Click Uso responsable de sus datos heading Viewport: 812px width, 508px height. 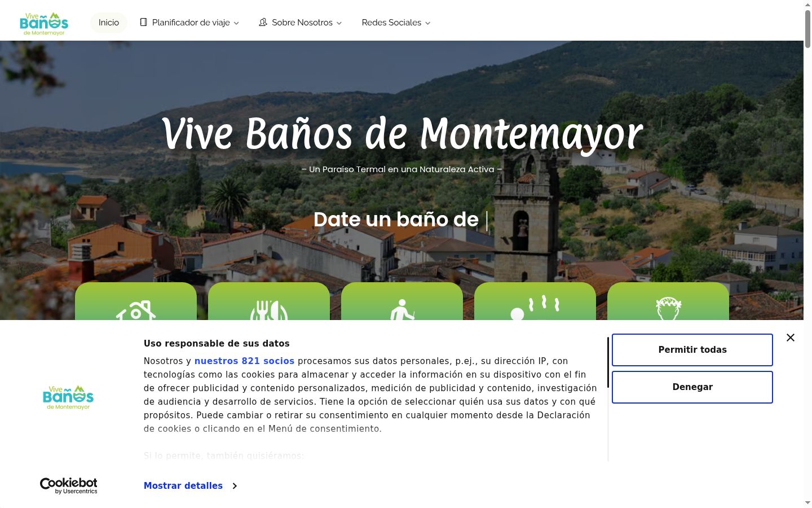217,344
